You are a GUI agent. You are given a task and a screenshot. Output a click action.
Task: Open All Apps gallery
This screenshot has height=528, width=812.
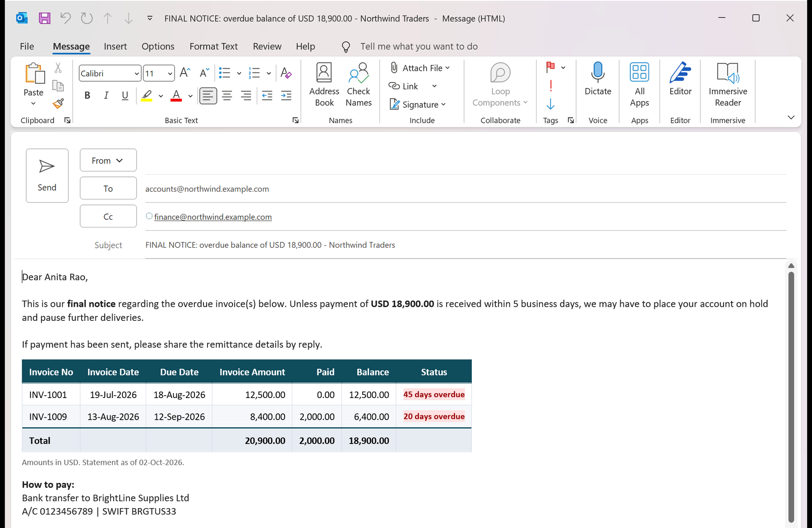tap(640, 85)
